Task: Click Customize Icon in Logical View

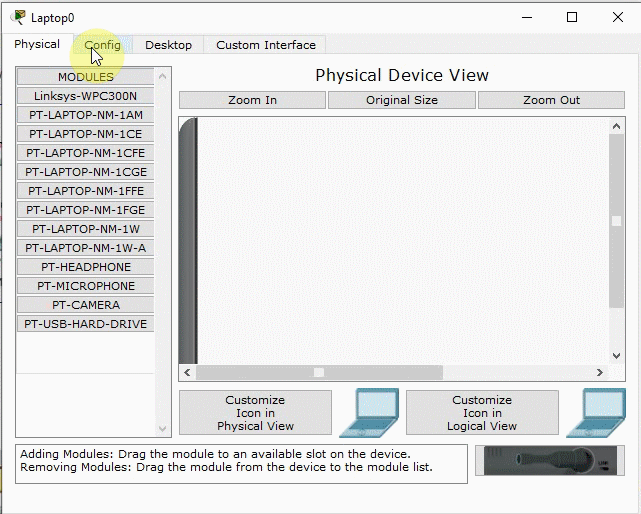Action: click(x=482, y=413)
